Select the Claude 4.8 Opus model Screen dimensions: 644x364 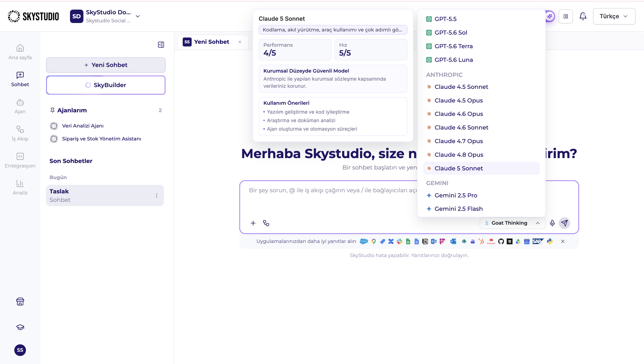pos(481,155)
